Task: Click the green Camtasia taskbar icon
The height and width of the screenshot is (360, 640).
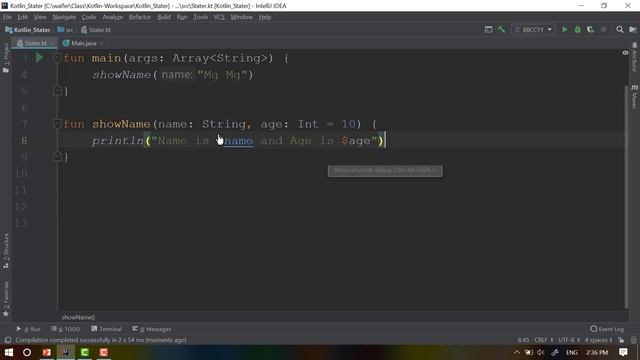Action: 84,352
